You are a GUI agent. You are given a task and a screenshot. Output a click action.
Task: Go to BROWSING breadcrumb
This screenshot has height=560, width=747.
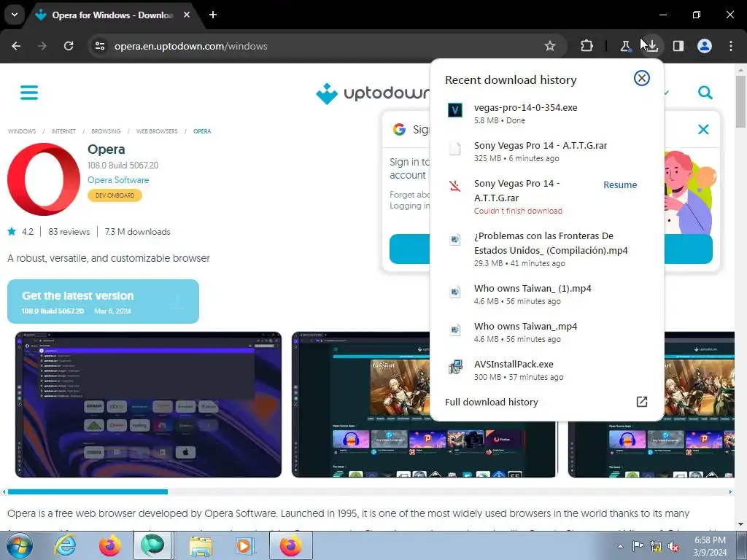pos(106,131)
